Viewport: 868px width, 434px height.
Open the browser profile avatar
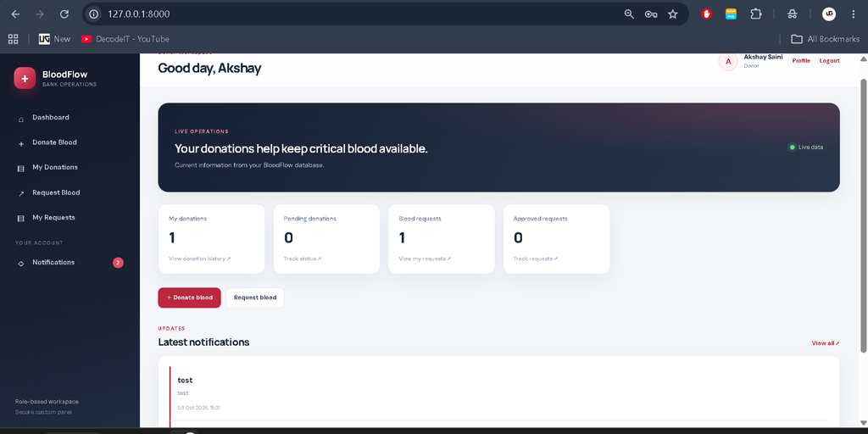click(x=829, y=14)
